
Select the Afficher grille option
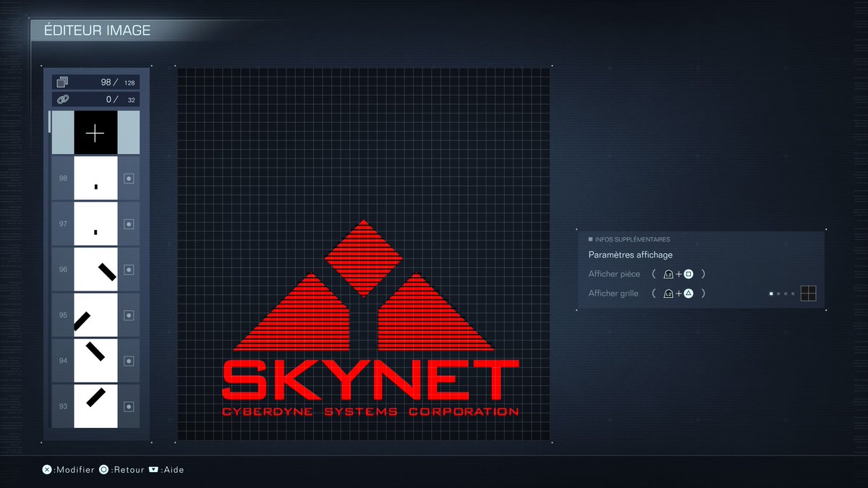[613, 294]
